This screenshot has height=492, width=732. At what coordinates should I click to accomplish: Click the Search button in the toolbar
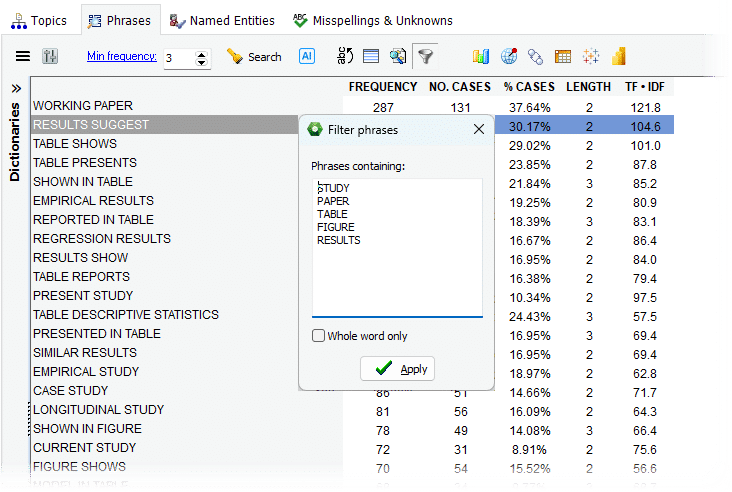coord(254,57)
